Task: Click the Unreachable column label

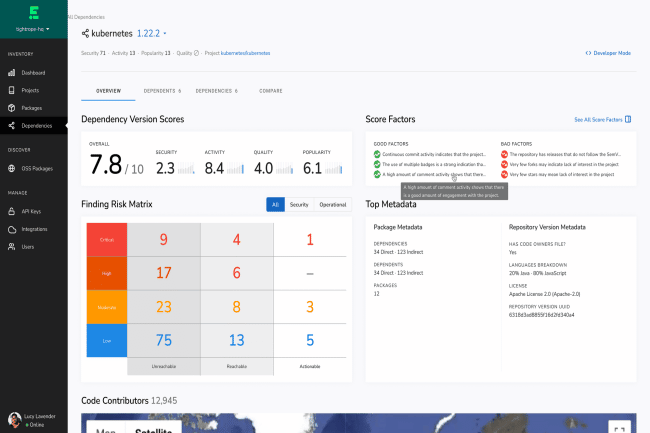Action: pos(164,366)
